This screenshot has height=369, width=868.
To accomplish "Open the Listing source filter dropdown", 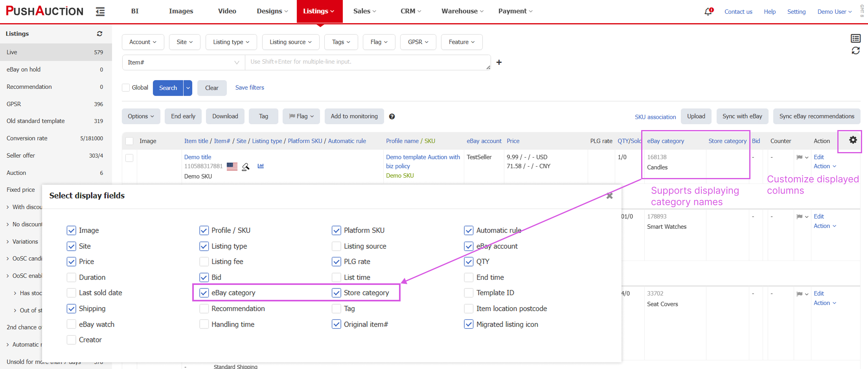I will click(x=290, y=42).
